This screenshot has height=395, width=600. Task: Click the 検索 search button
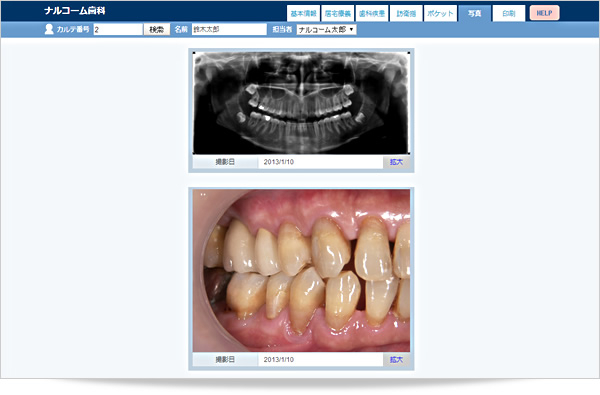pyautogui.click(x=157, y=29)
